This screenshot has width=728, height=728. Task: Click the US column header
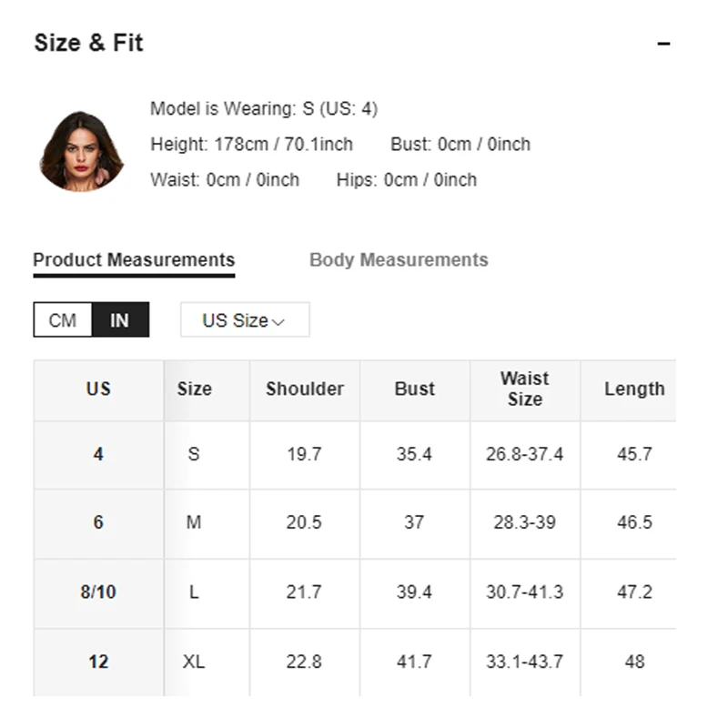(x=98, y=389)
